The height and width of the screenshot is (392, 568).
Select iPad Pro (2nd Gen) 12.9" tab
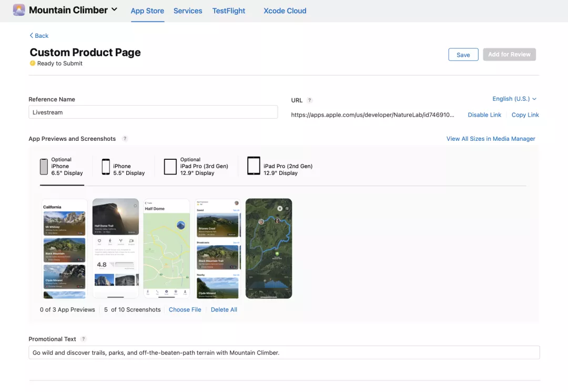coord(280,167)
